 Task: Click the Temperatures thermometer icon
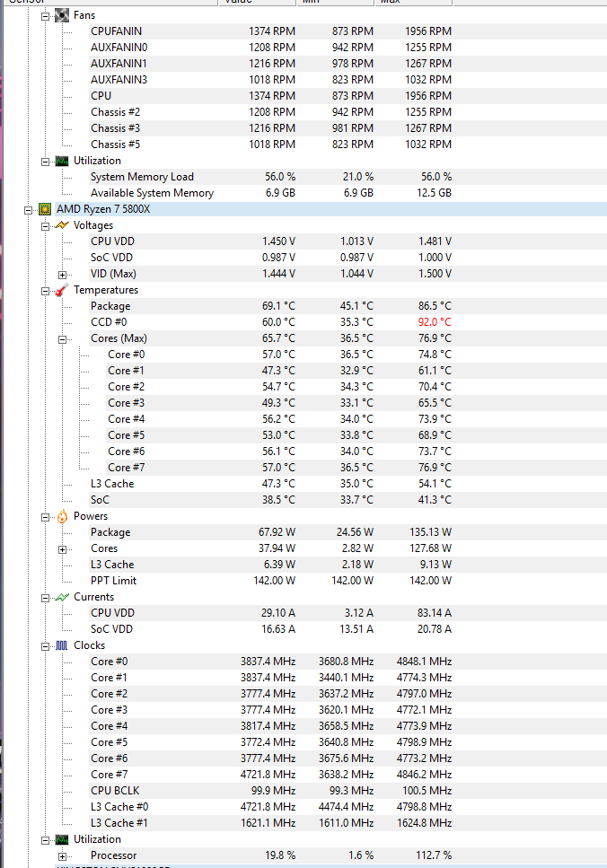coord(62,290)
